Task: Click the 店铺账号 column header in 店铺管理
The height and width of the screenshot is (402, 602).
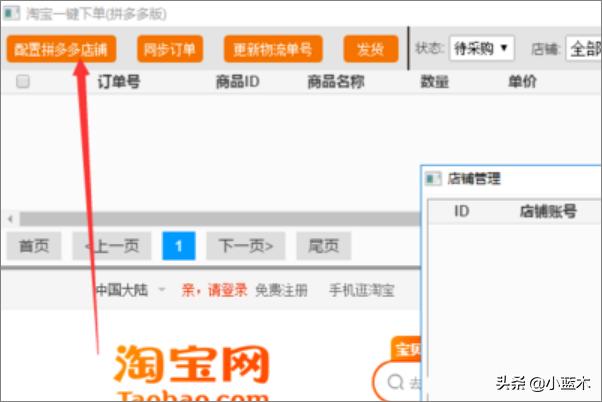Action: [x=548, y=211]
